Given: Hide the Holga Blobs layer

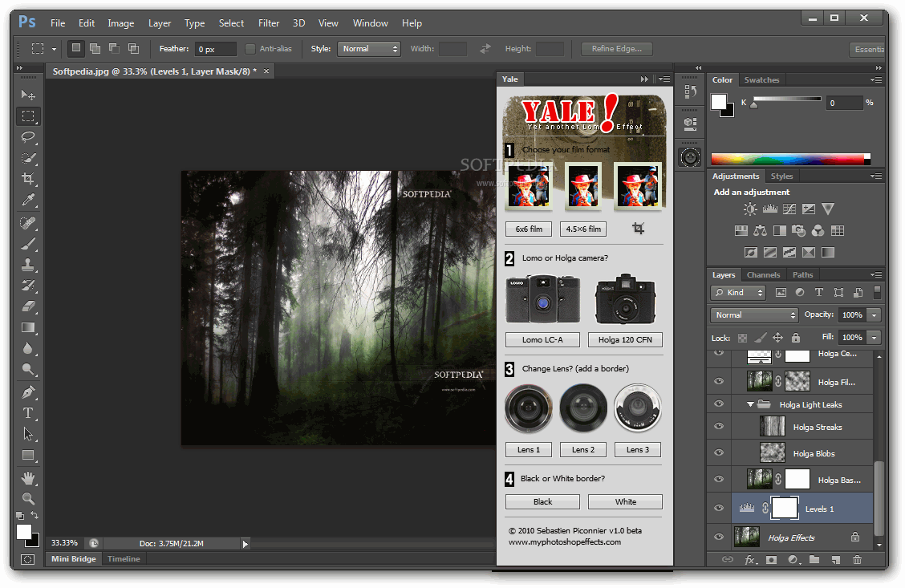Looking at the screenshot, I should pyautogui.click(x=719, y=453).
